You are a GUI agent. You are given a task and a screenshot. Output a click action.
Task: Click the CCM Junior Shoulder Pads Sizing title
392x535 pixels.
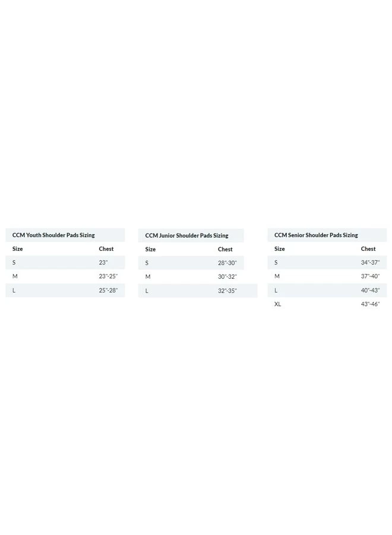click(186, 236)
